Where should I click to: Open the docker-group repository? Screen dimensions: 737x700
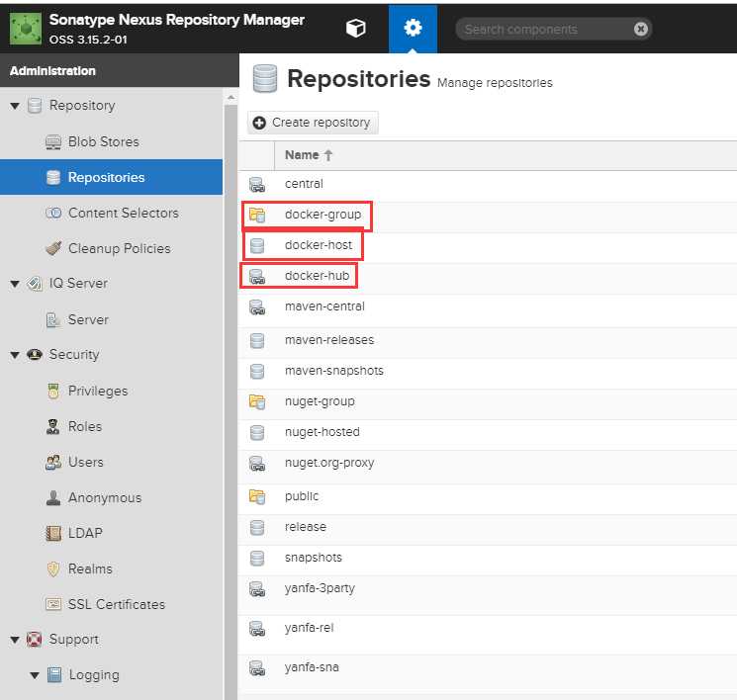[x=488, y=216]
